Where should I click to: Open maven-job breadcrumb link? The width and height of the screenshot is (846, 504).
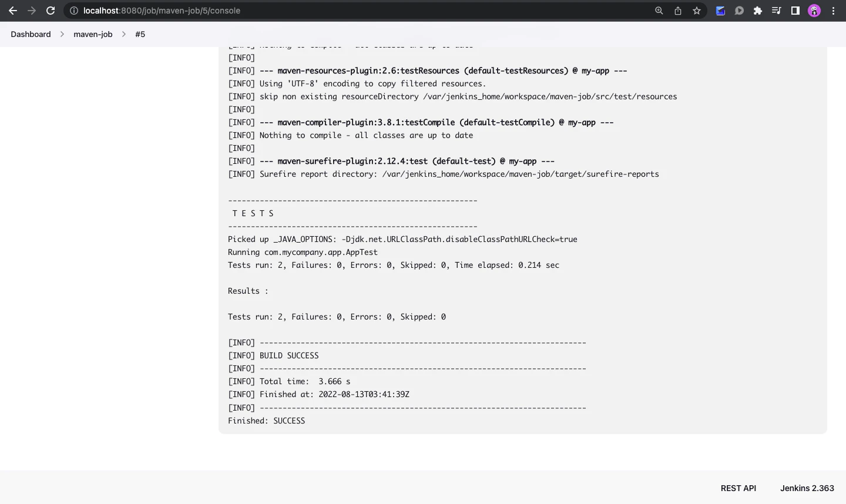pos(93,34)
